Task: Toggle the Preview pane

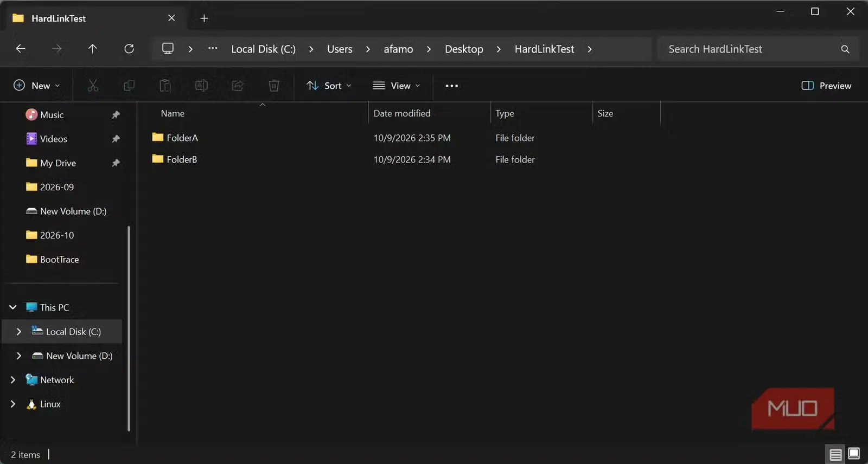Action: pos(826,86)
